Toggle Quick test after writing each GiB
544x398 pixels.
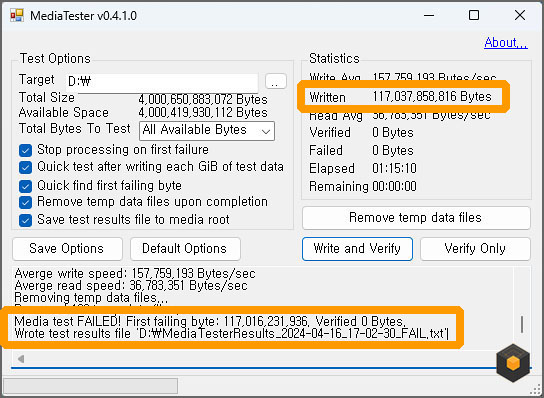pos(25,168)
